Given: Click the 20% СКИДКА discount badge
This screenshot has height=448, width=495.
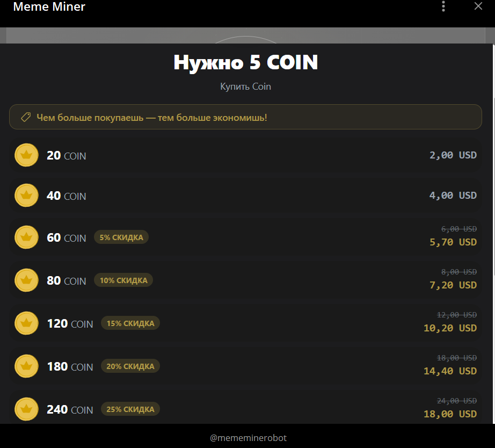Looking at the screenshot, I should (x=130, y=366).
